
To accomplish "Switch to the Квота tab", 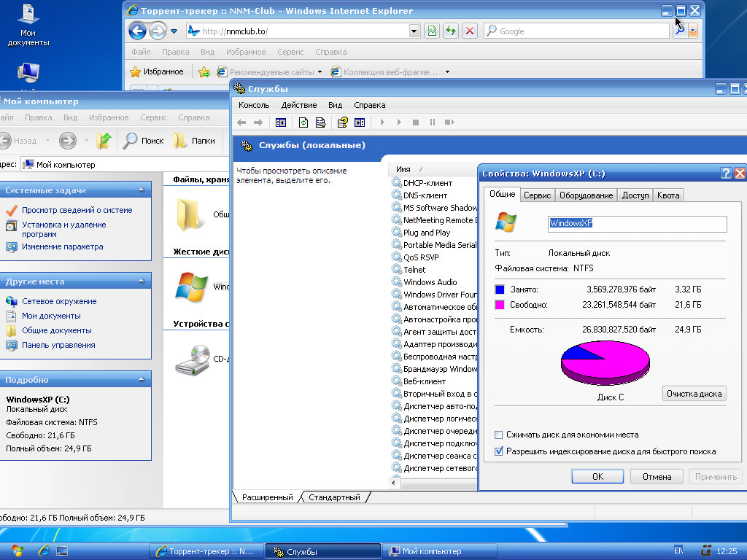I will 668,195.
